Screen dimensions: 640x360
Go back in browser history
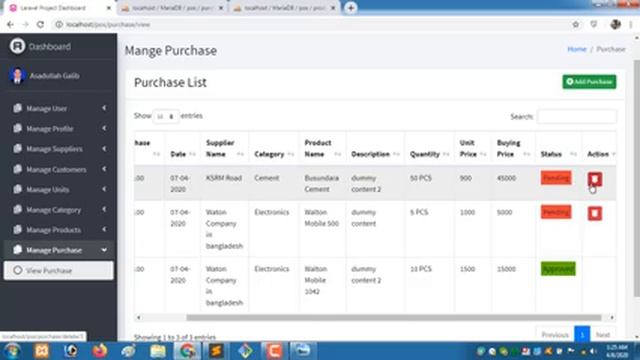tap(10, 24)
